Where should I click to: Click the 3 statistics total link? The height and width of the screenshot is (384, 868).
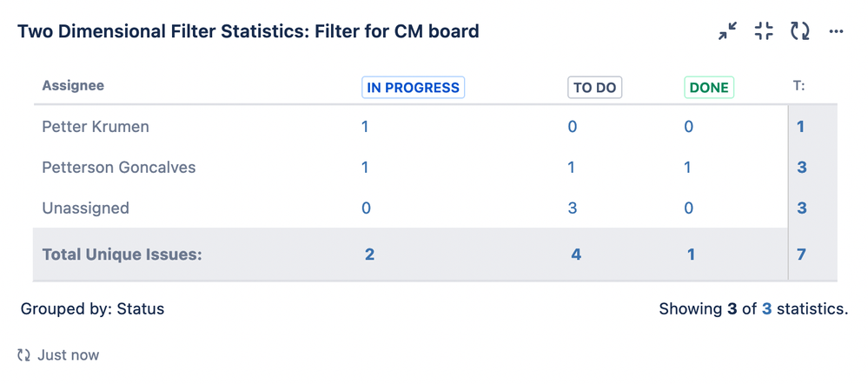click(766, 309)
